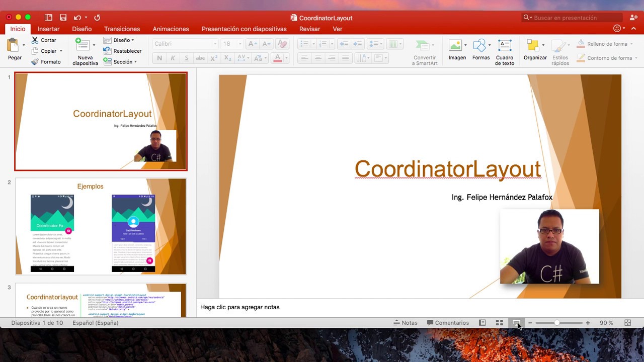Click the redo arrow icon

pyautogui.click(x=97, y=18)
